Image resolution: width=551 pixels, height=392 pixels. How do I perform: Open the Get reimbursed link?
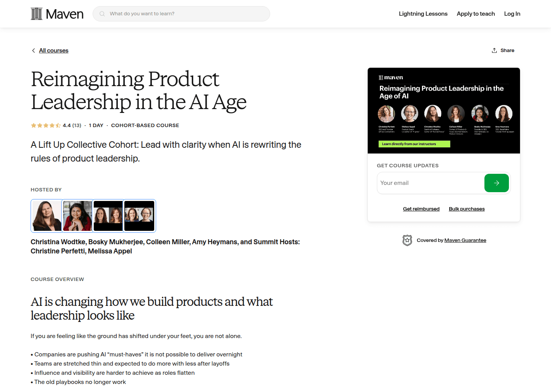pyautogui.click(x=421, y=209)
